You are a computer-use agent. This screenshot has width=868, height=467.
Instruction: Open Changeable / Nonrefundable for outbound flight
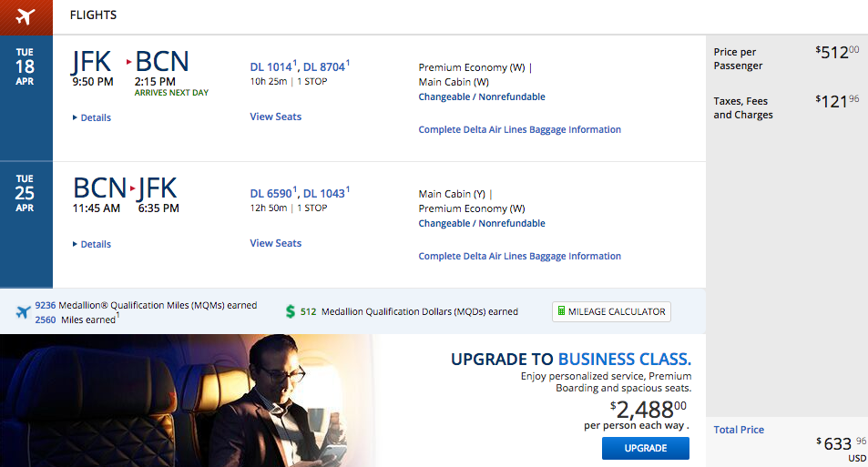[x=482, y=96]
